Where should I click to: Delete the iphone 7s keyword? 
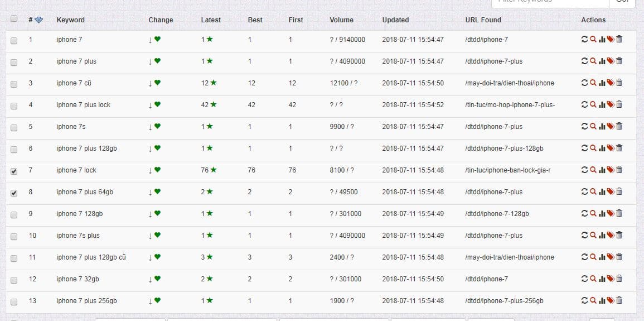pyautogui.click(x=619, y=126)
